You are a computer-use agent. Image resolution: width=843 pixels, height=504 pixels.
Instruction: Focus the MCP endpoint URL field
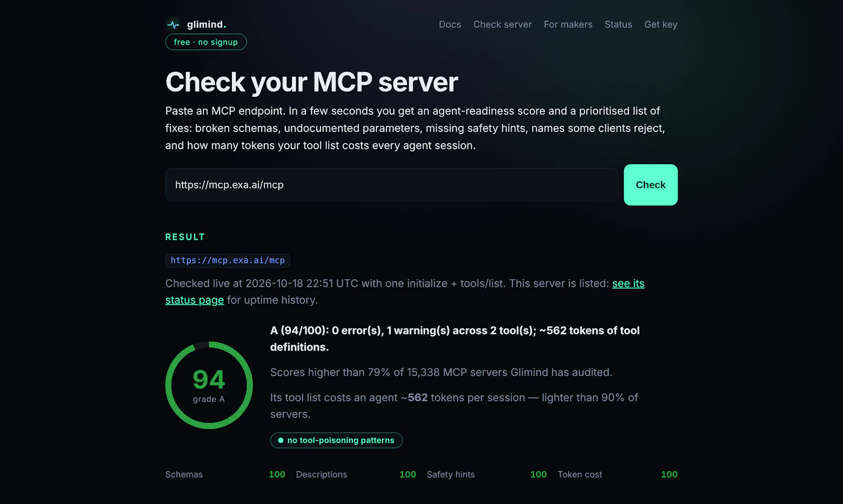pyautogui.click(x=391, y=185)
